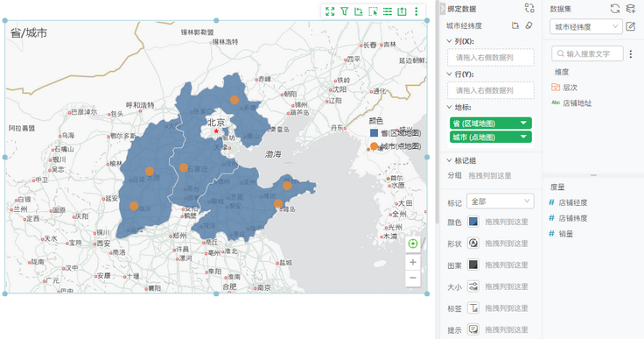
Task: Zoom out with the map minus button
Action: tap(413, 278)
